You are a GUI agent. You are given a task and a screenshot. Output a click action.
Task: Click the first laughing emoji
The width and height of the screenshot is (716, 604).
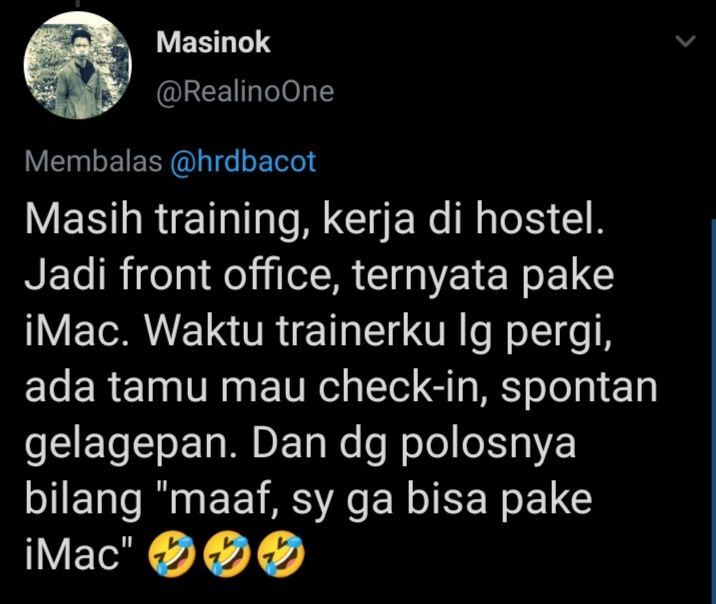pos(173,554)
